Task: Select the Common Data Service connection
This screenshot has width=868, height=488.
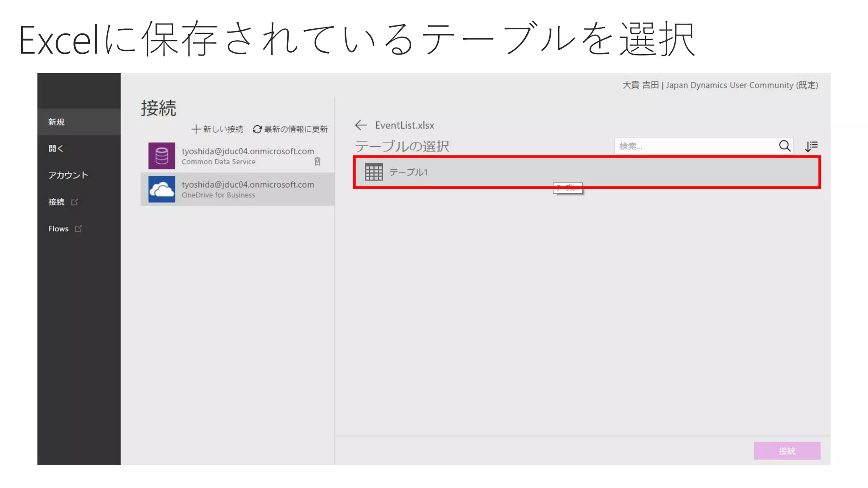Action: (238, 155)
